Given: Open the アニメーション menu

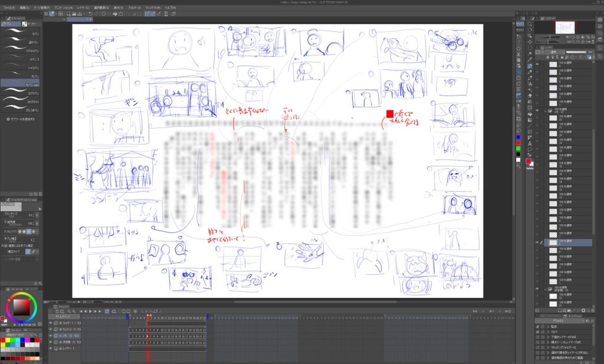Looking at the screenshot, I should click(x=62, y=7).
